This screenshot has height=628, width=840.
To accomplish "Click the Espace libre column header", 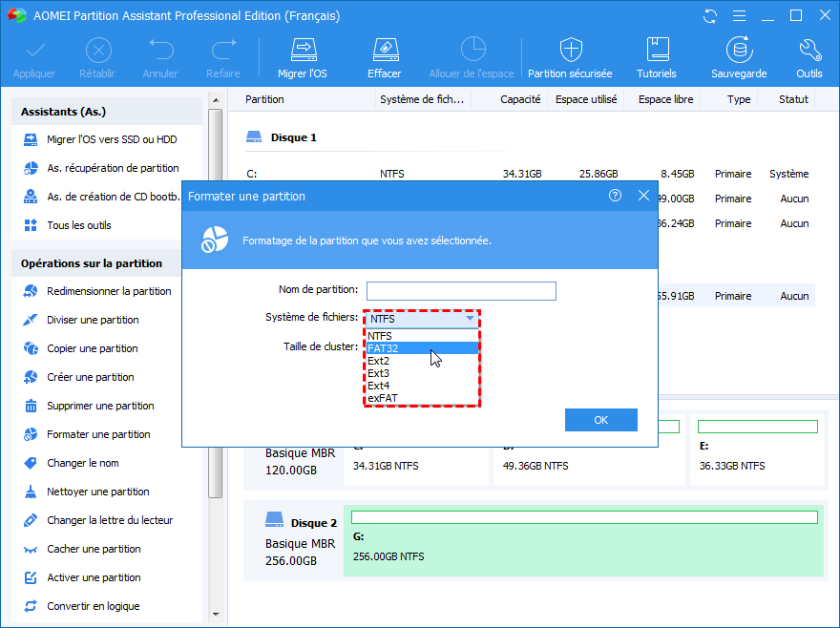I will pos(665,99).
